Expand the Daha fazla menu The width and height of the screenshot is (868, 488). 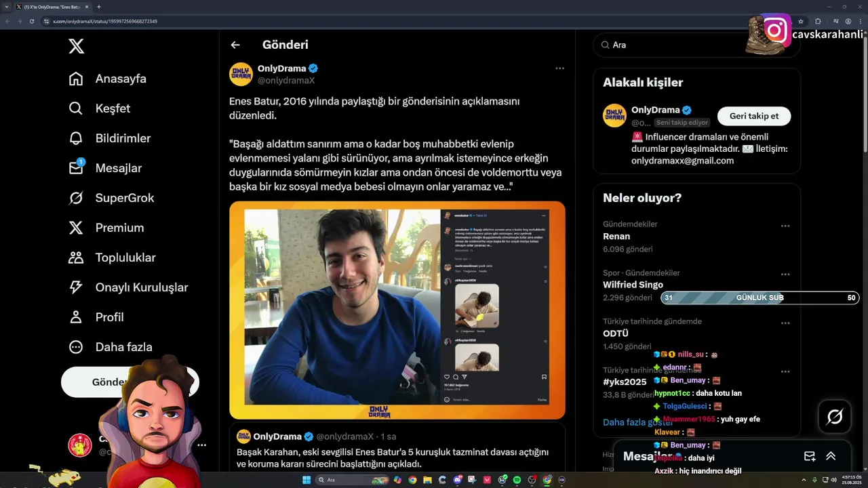110,347
